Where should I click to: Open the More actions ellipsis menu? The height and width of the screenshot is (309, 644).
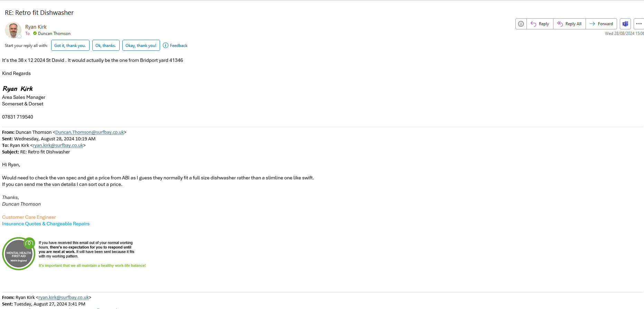point(638,24)
